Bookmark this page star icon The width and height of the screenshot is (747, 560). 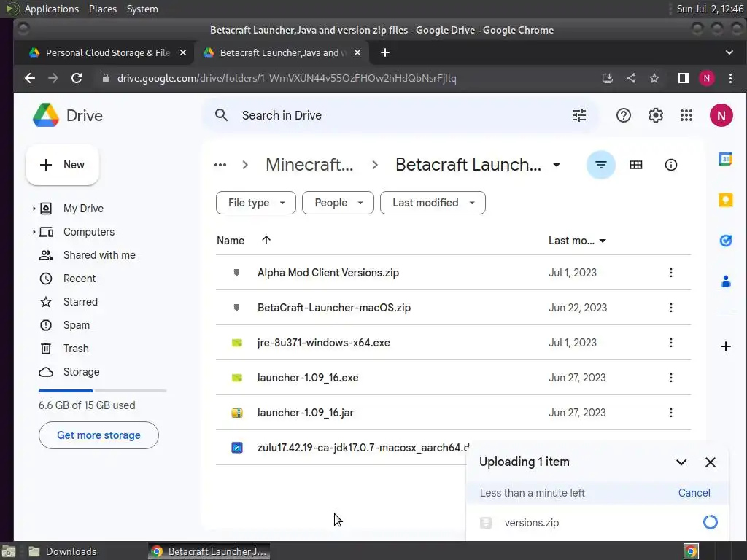(x=654, y=78)
